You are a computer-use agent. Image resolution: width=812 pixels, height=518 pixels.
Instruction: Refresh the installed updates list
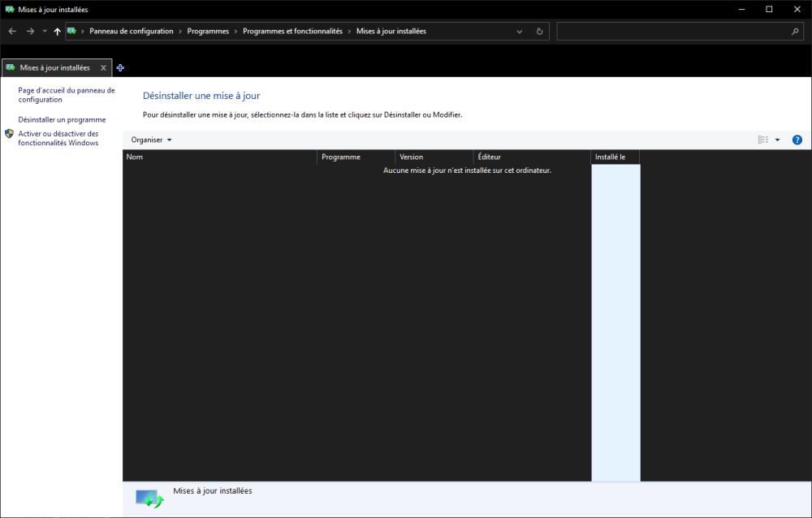540,32
